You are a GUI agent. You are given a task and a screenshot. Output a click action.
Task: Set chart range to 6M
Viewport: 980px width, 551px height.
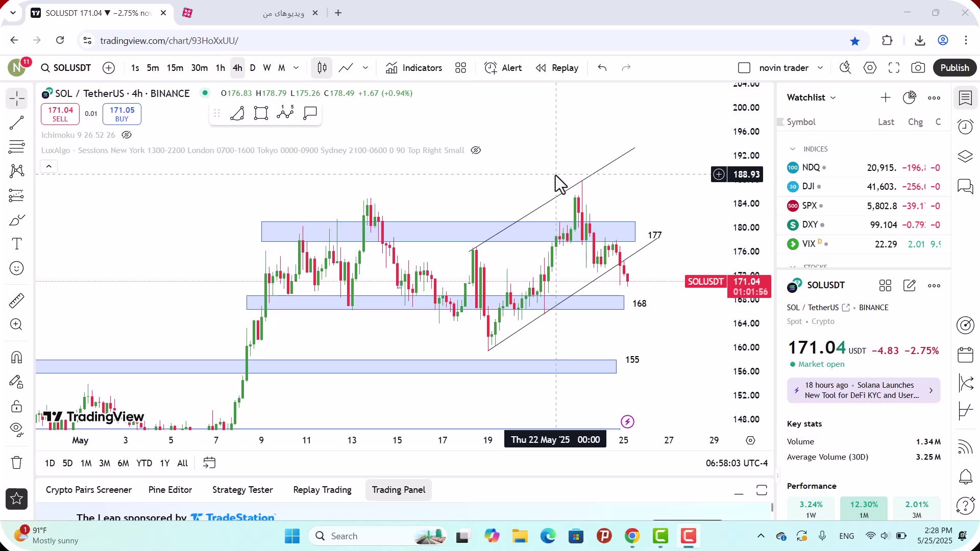click(x=123, y=463)
